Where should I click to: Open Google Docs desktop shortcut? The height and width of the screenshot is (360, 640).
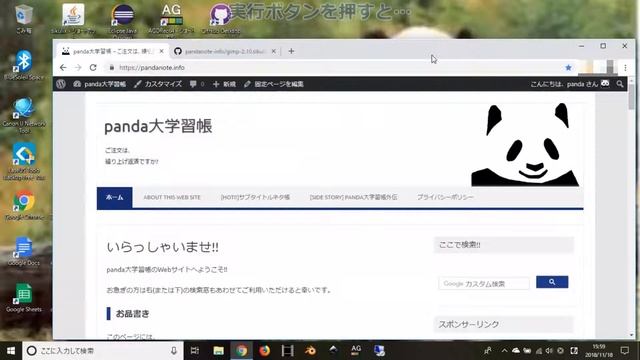click(x=24, y=251)
